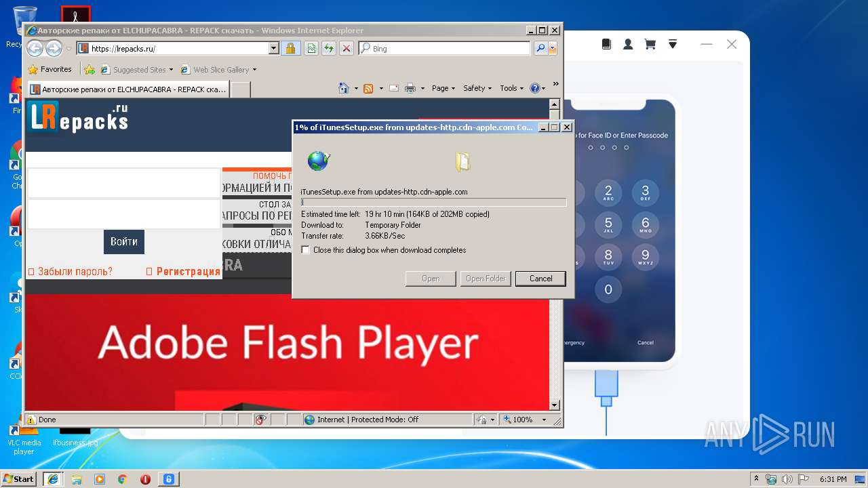Tap the 0 key on phone keypad
The height and width of the screenshot is (488, 868).
(608, 289)
